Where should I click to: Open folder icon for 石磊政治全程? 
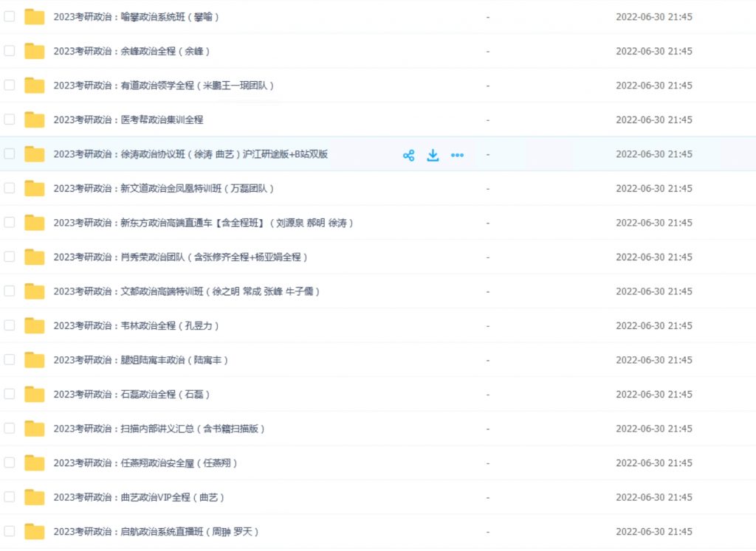click(34, 394)
